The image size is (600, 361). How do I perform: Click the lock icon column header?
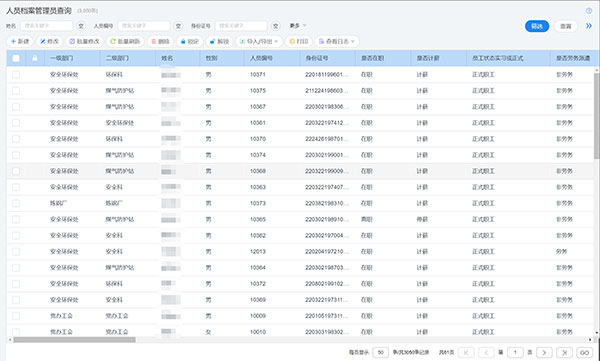coord(35,58)
